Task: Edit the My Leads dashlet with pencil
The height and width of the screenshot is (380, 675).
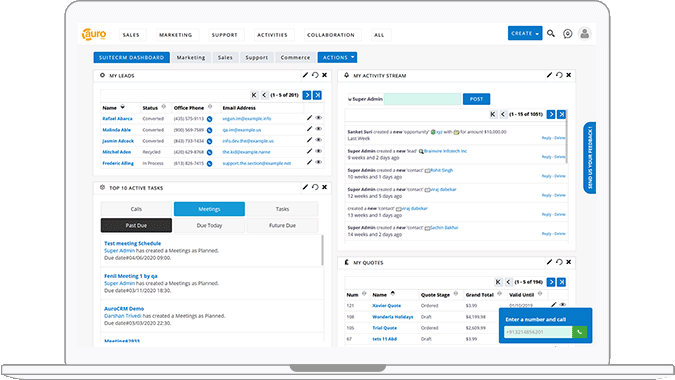Action: [305, 75]
